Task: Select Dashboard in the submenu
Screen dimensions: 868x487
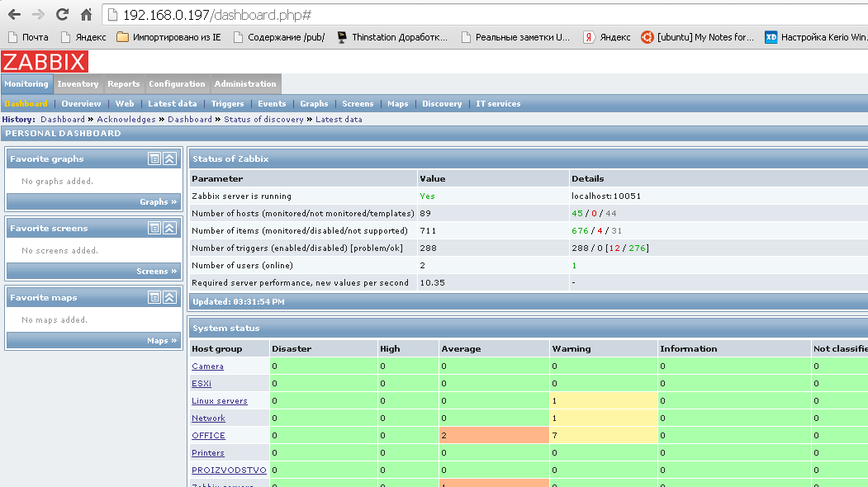Action: coord(26,103)
